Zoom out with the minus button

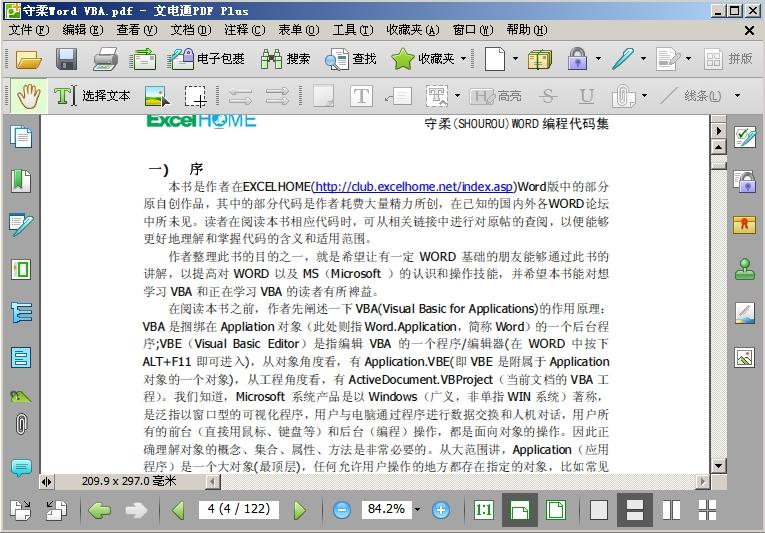click(342, 511)
